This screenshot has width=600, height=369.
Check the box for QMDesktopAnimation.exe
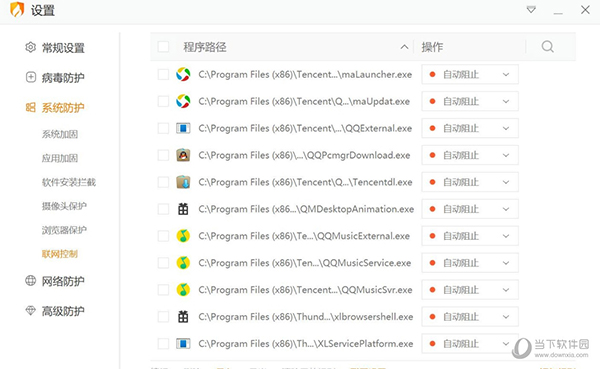[163, 209]
